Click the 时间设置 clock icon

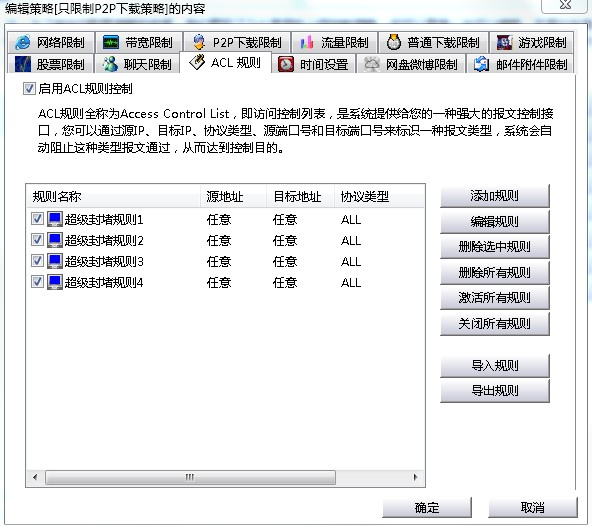[285, 64]
